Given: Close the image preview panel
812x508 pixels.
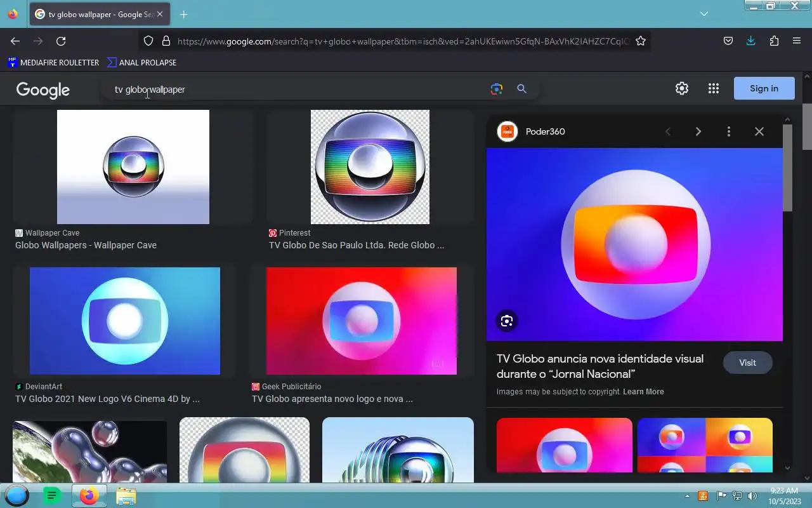Looking at the screenshot, I should (759, 131).
